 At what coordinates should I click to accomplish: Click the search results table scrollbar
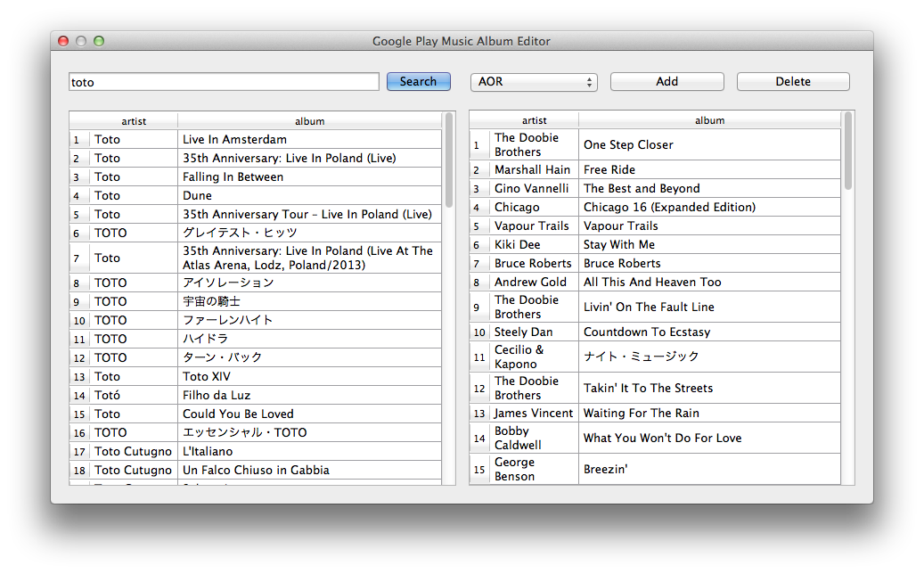click(x=449, y=160)
